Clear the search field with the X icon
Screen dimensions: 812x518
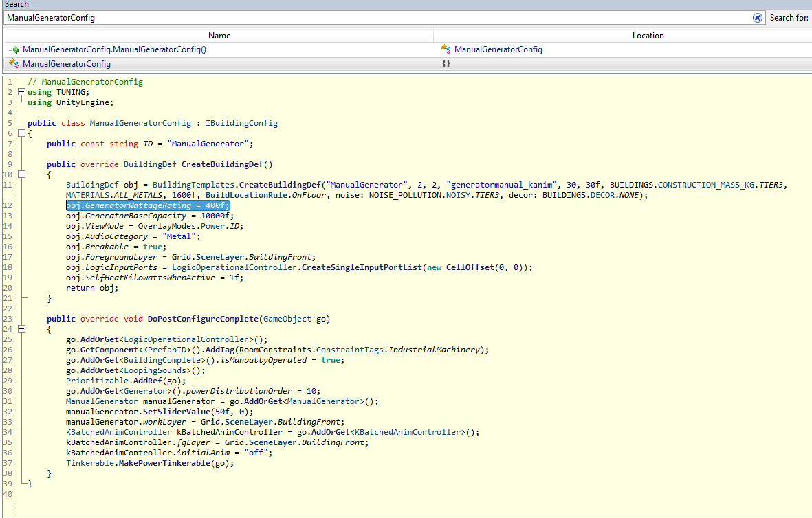click(757, 18)
